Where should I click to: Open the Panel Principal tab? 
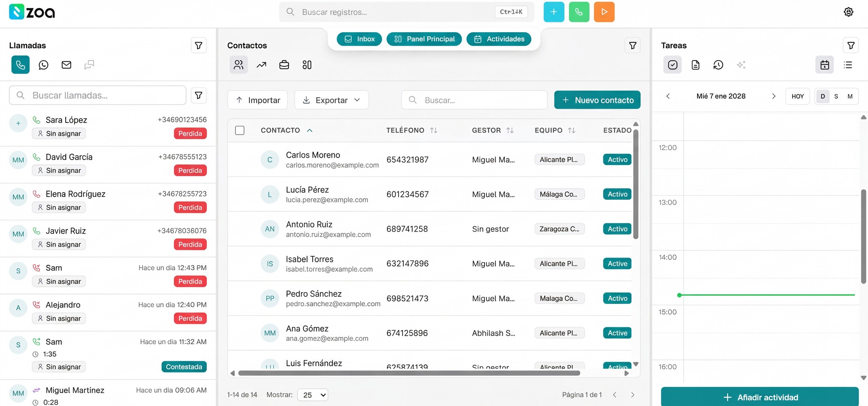click(424, 39)
